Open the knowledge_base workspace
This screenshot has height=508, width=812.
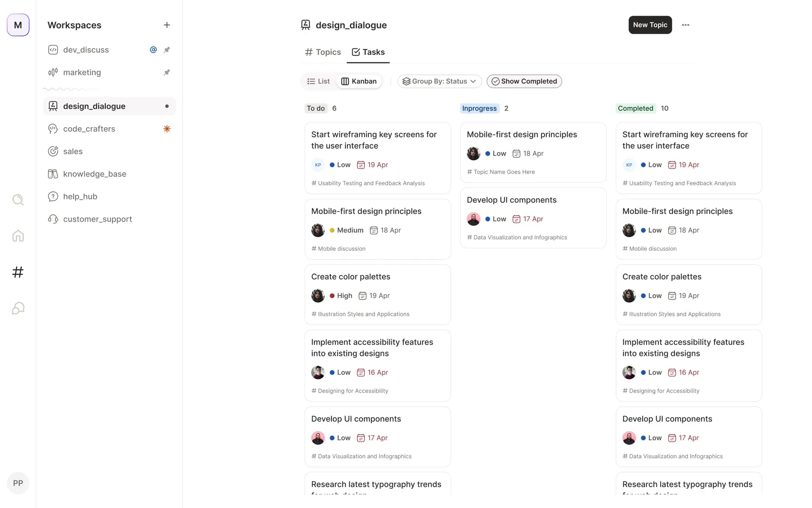point(109,174)
